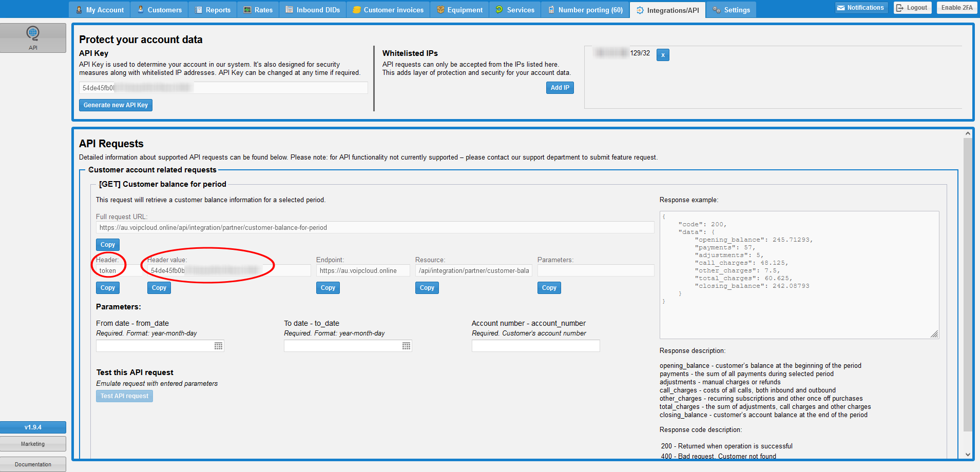Click the Full request URL field
This screenshot has width=980, height=472.
(x=375, y=227)
